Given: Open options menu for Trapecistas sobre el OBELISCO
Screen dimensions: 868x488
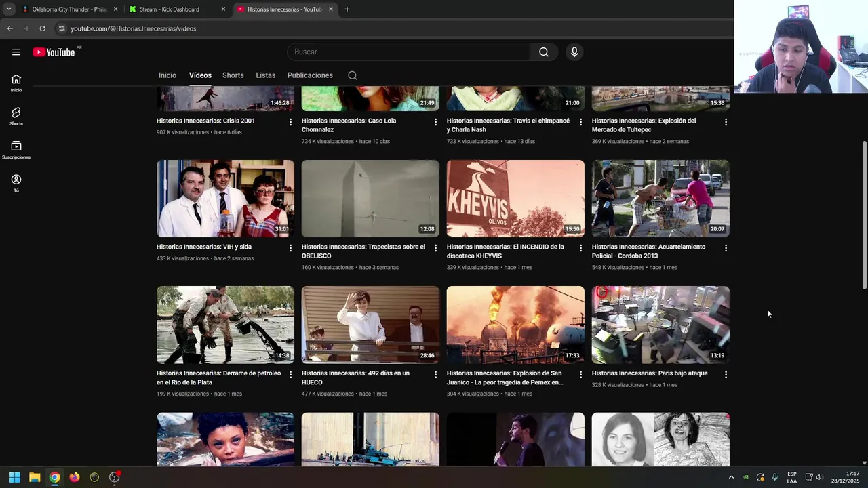Looking at the screenshot, I should (x=435, y=248).
